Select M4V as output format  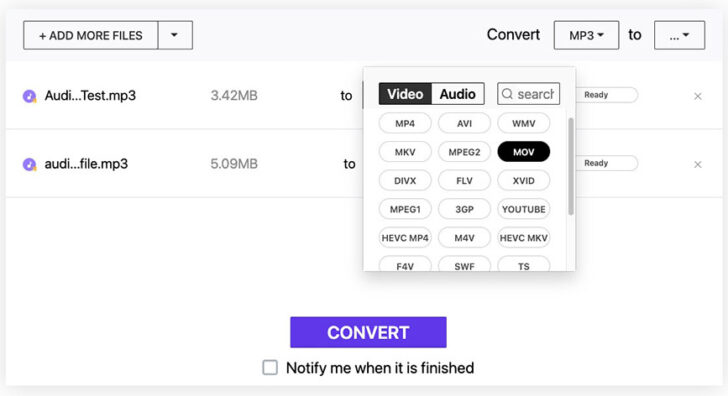(464, 238)
